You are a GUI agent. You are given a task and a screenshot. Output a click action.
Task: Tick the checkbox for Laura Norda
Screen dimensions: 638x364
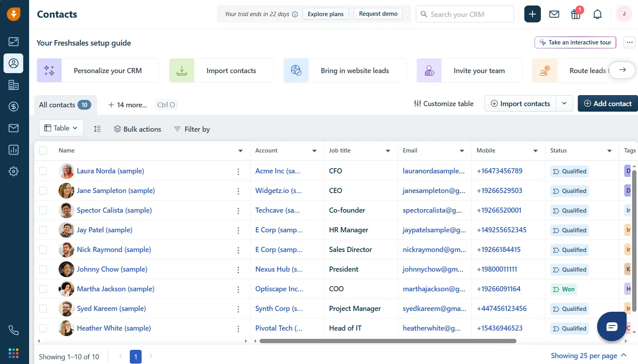tap(43, 171)
